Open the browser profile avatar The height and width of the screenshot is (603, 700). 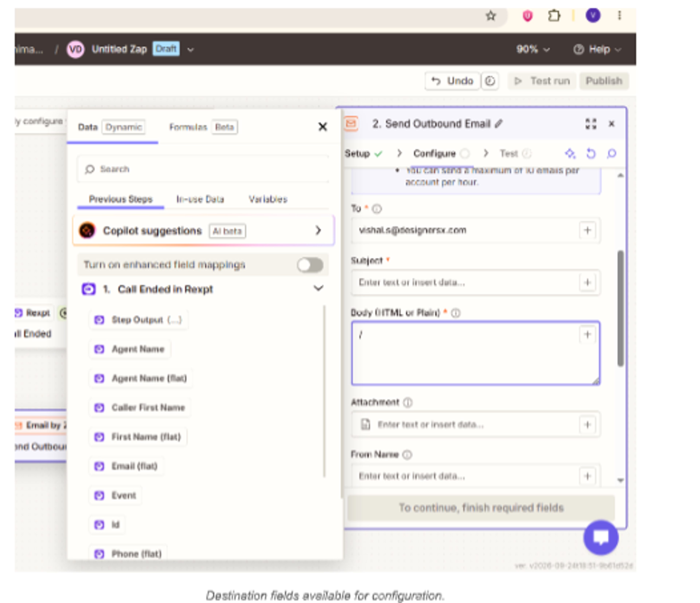point(593,15)
